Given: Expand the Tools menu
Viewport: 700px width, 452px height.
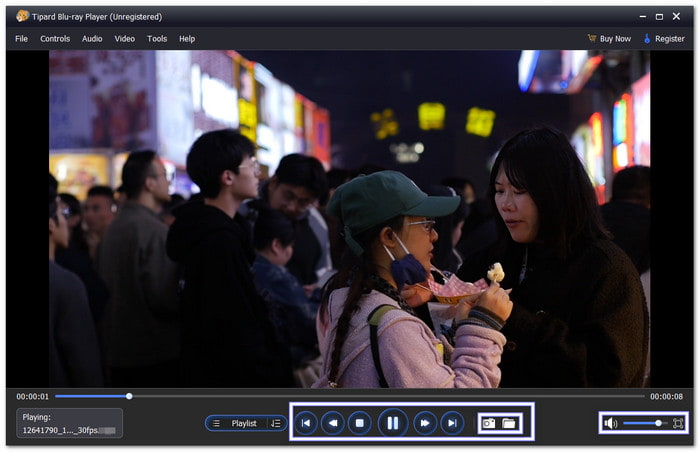Looking at the screenshot, I should [x=157, y=38].
